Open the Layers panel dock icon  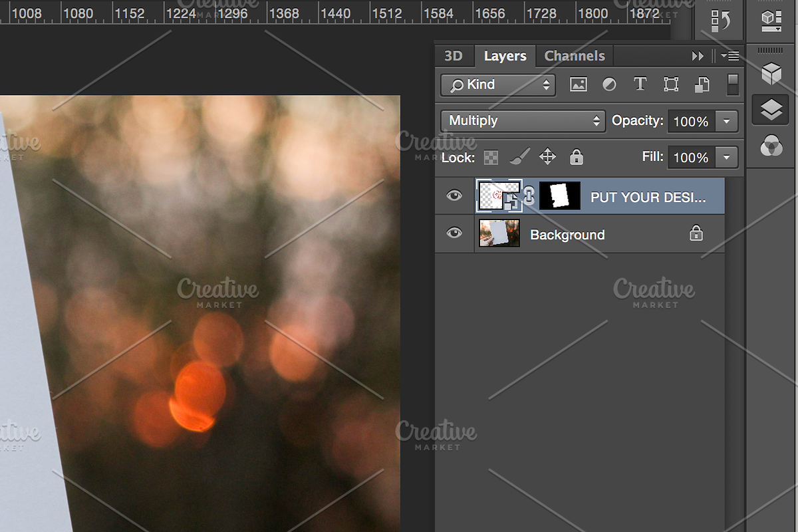[771, 110]
